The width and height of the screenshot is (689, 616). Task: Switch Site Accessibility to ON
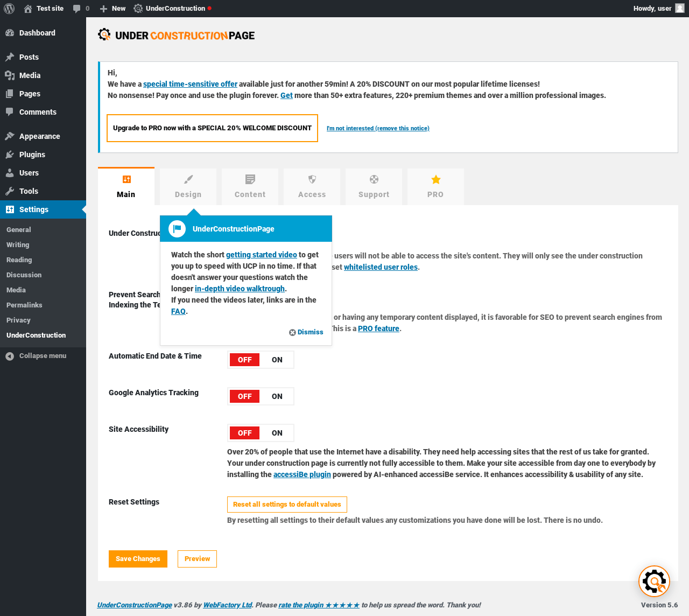277,433
